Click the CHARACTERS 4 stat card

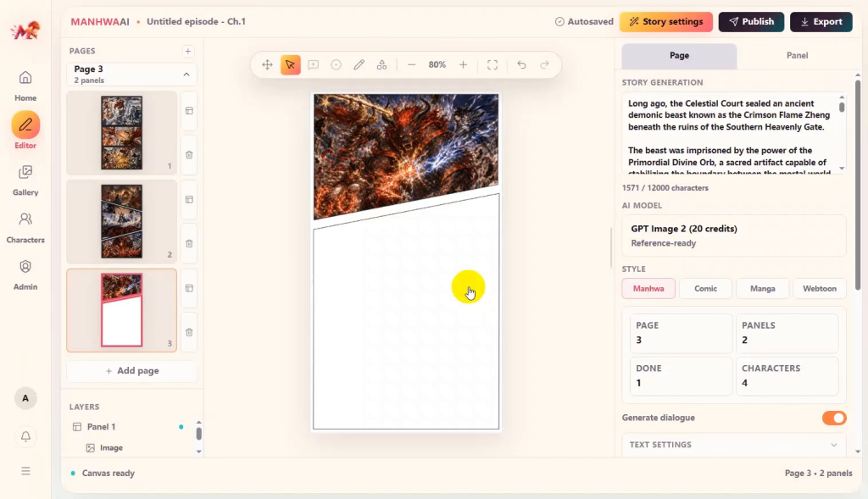(x=787, y=375)
